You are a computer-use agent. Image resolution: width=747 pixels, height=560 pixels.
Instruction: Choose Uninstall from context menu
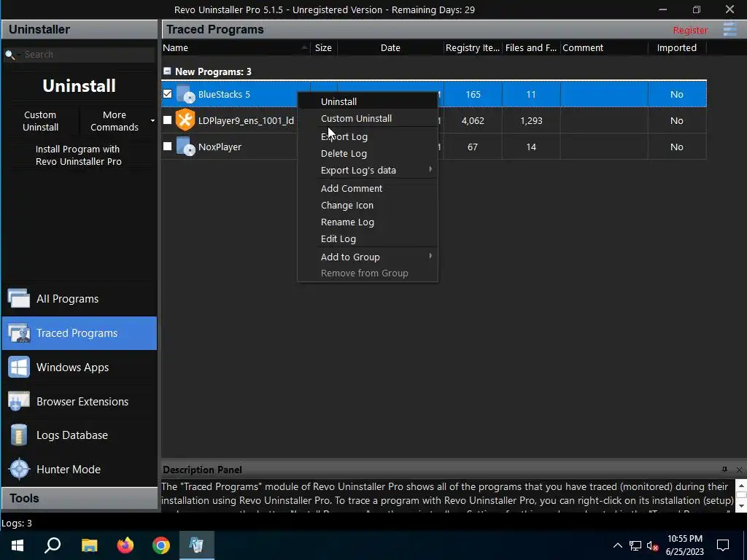(368, 101)
